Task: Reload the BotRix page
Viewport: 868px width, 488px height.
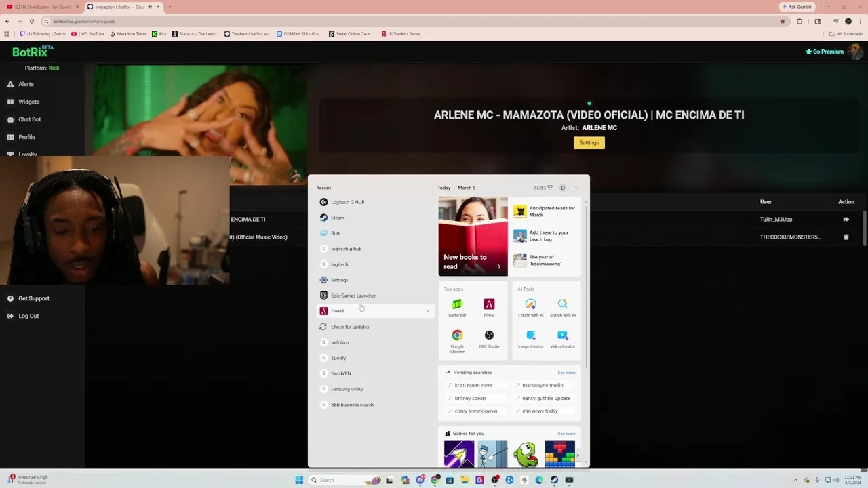Action: [31, 21]
